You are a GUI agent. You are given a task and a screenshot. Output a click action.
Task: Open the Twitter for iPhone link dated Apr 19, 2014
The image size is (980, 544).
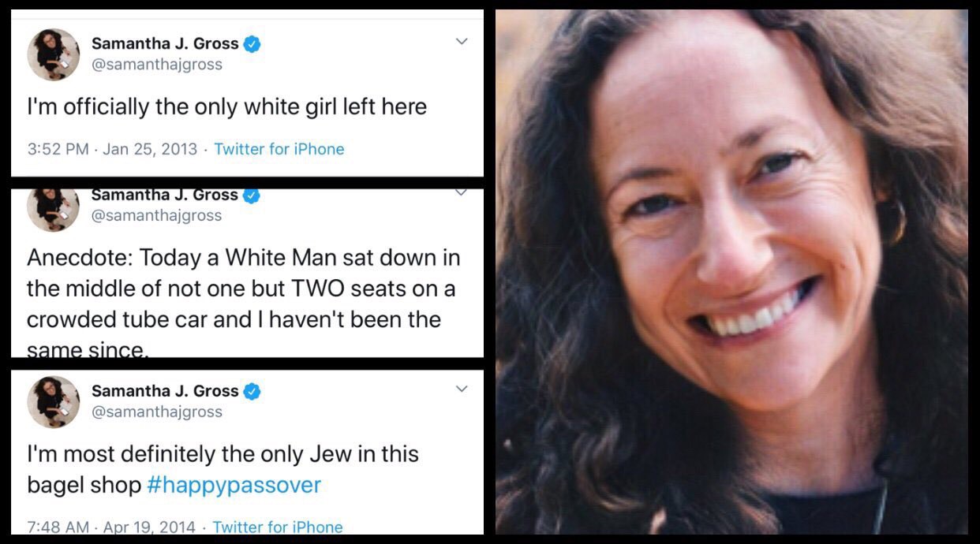(278, 527)
